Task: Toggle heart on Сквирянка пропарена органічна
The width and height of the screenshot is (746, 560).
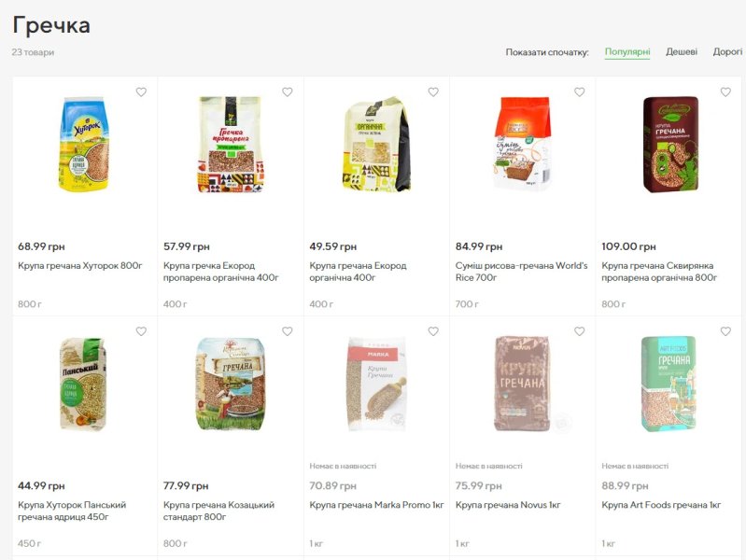Action: [x=725, y=92]
